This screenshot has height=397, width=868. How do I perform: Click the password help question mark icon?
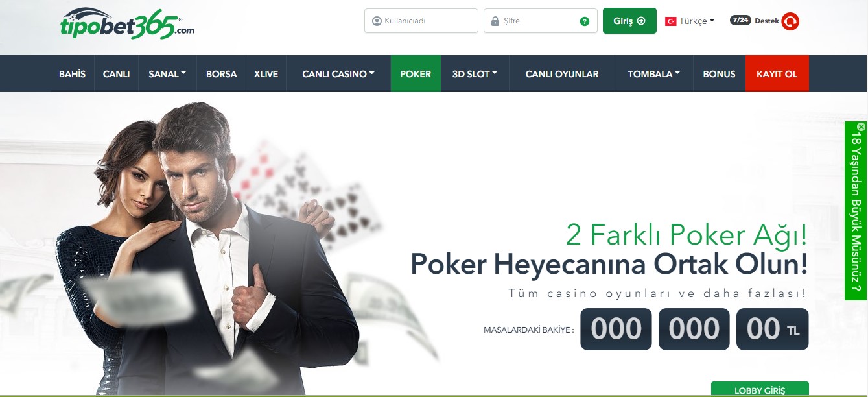[585, 21]
